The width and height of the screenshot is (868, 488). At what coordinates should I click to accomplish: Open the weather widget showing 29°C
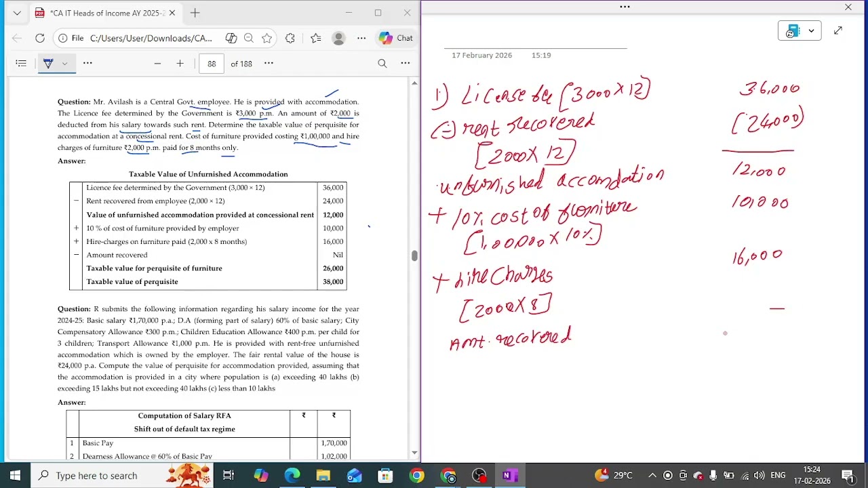pos(614,476)
